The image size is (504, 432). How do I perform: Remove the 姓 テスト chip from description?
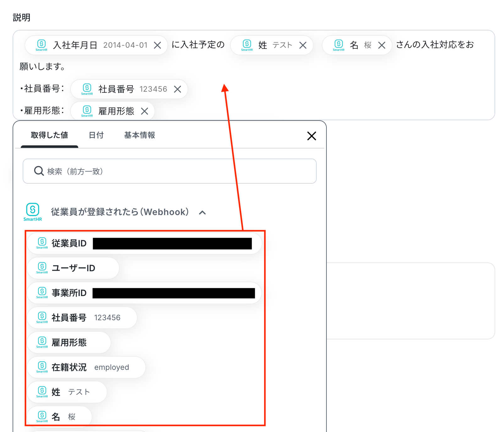click(x=303, y=46)
